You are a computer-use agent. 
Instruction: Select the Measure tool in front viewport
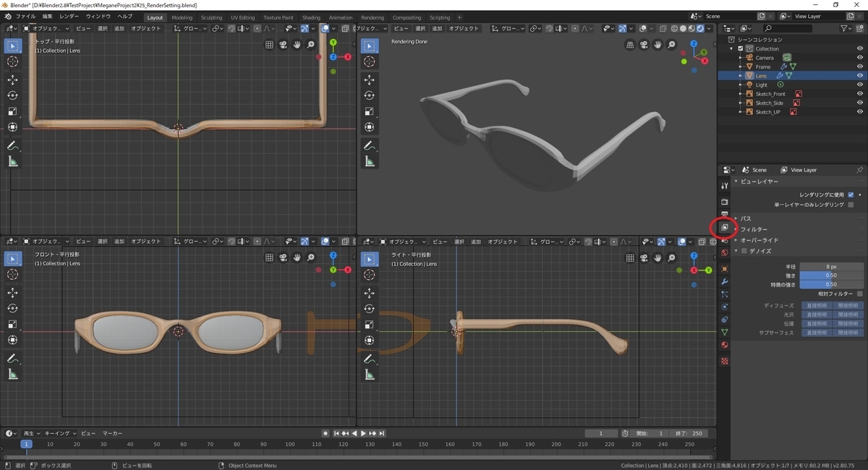tap(13, 374)
